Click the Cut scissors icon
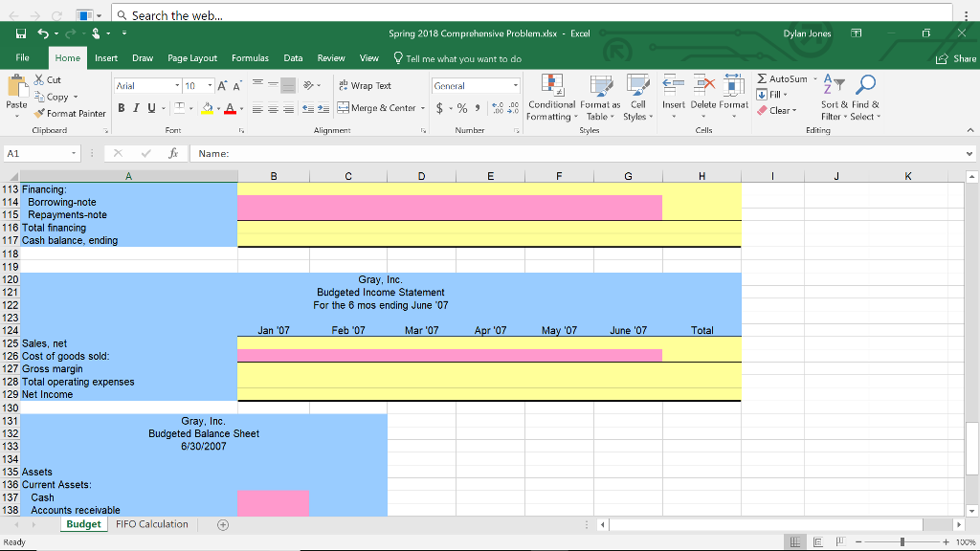The image size is (980, 551). tap(38, 80)
